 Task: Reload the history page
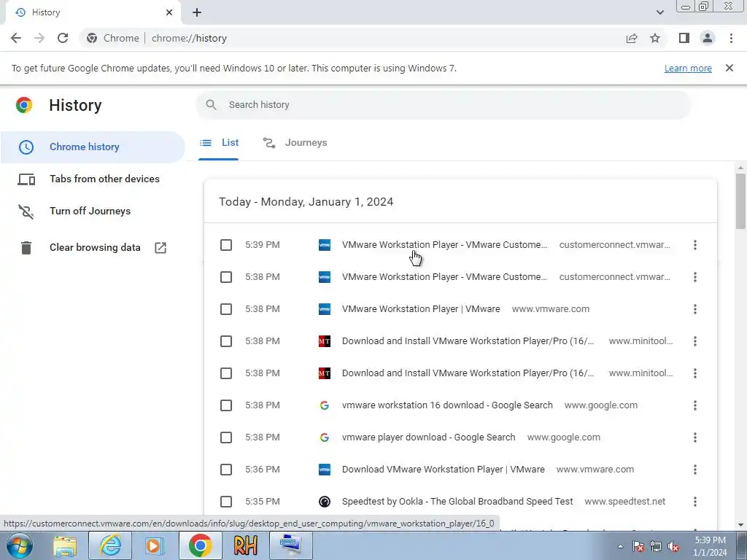point(63,38)
